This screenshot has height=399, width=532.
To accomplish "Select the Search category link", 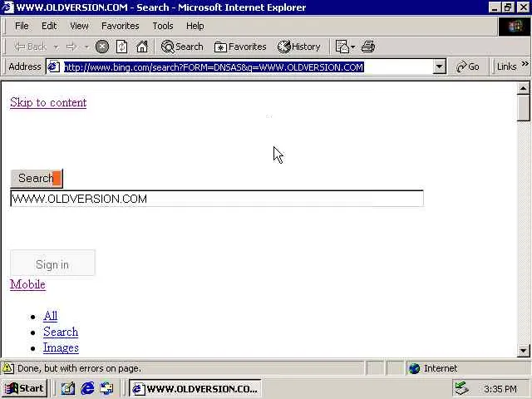I will 61,332.
